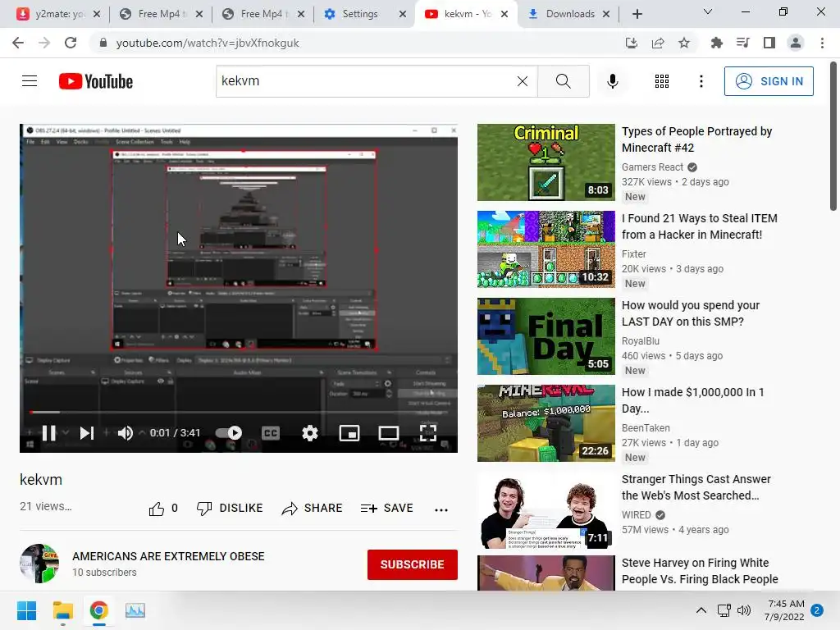This screenshot has height=630, width=840.
Task: Open the notification center badge
Action: [x=817, y=610]
